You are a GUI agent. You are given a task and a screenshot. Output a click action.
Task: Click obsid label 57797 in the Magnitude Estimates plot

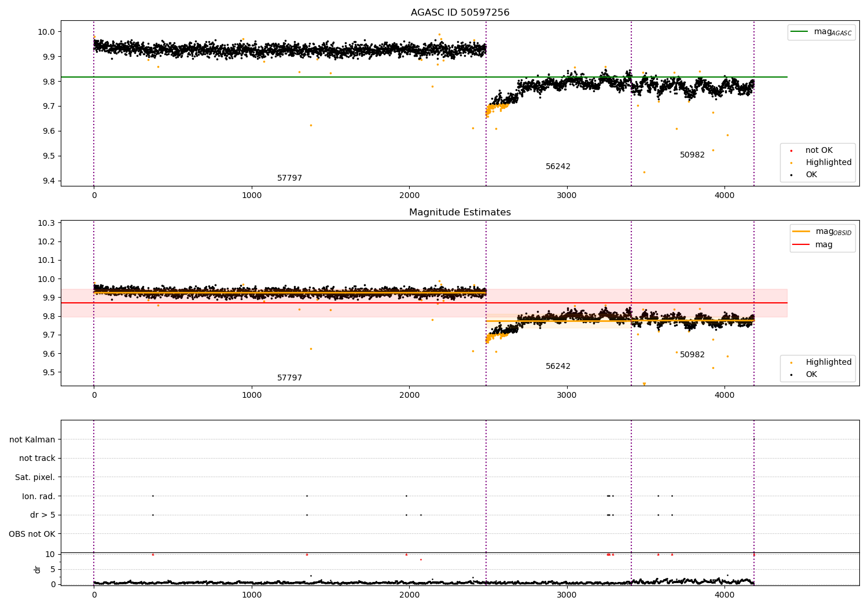point(289,378)
